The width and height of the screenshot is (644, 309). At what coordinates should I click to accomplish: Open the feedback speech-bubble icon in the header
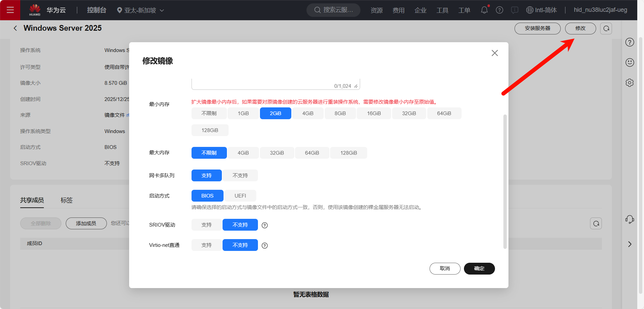[515, 10]
